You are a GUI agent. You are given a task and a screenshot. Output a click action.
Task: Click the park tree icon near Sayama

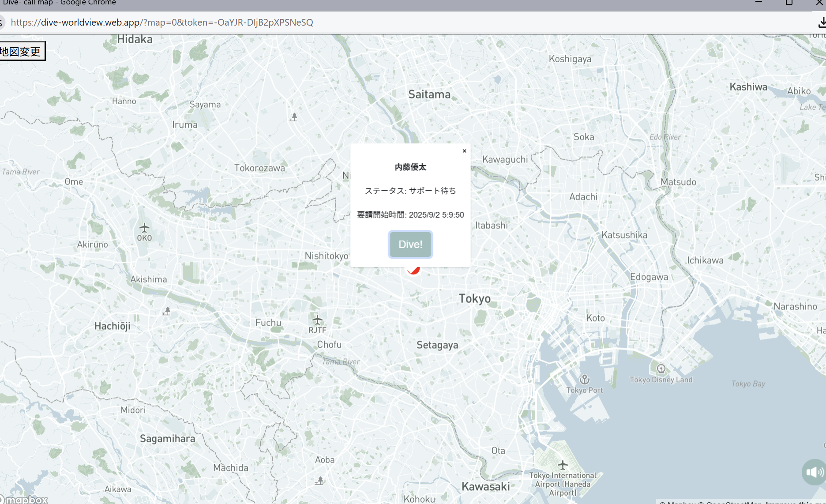293,117
